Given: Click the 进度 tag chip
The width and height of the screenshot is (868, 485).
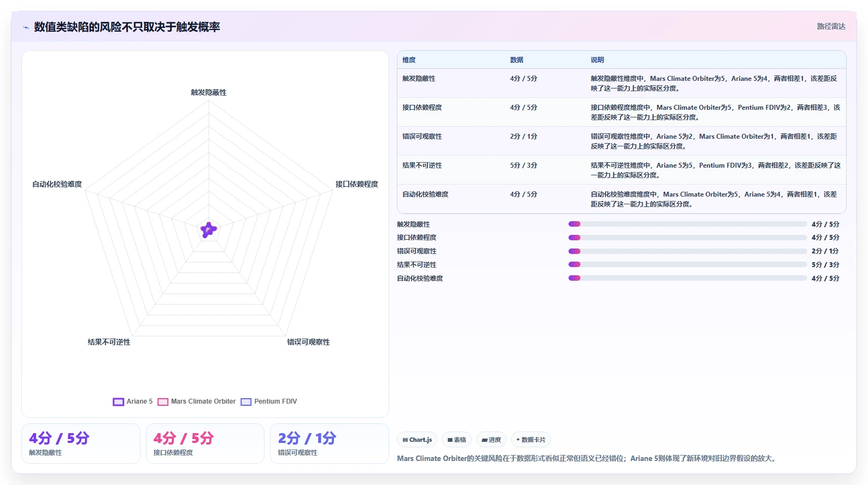Looking at the screenshot, I should coord(491,440).
